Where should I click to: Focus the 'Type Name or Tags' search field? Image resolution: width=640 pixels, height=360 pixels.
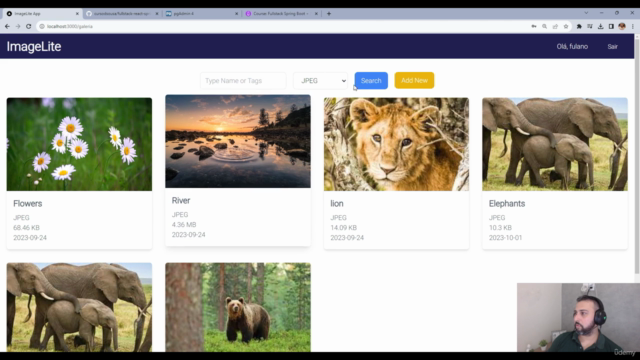tap(243, 81)
